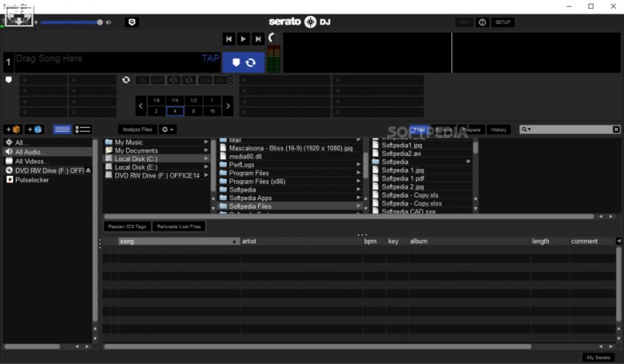This screenshot has height=364, width=624.
Task: Click the track list horizontal scrollbar
Action: tap(317, 347)
